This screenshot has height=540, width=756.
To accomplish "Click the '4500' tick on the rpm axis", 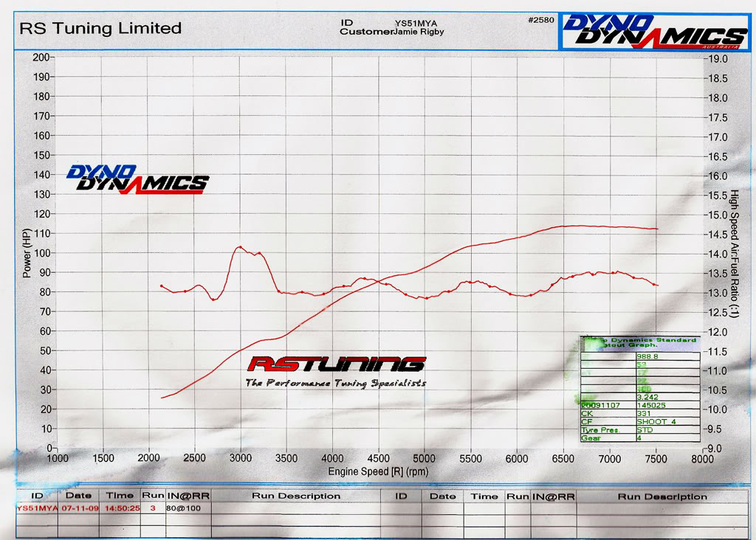I will tap(378, 458).
